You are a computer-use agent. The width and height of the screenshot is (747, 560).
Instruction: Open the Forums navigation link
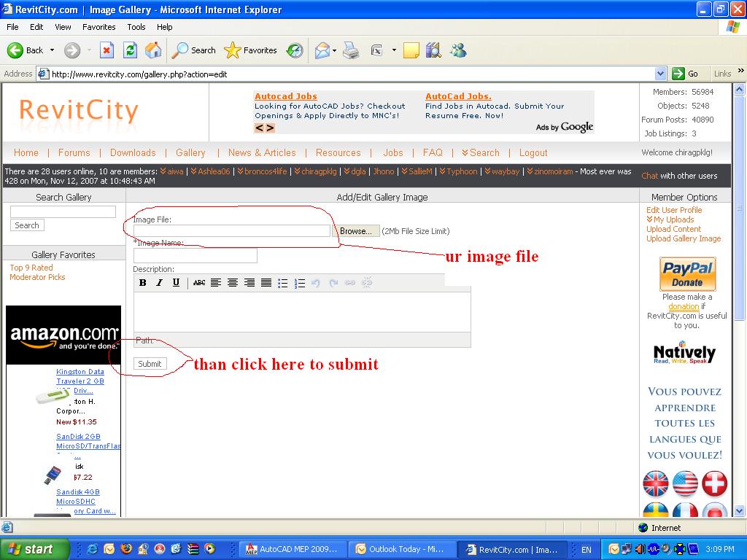pos(74,153)
